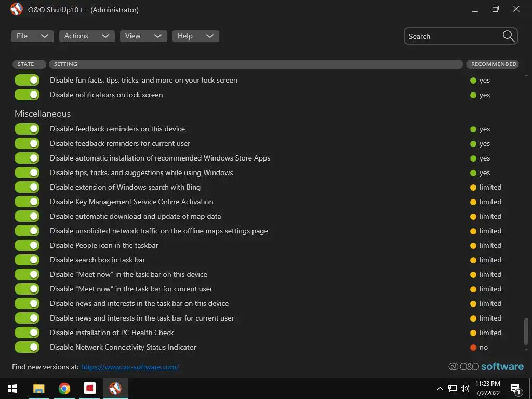
Task: Toggle feedback reminders on this device
Action: coord(27,129)
